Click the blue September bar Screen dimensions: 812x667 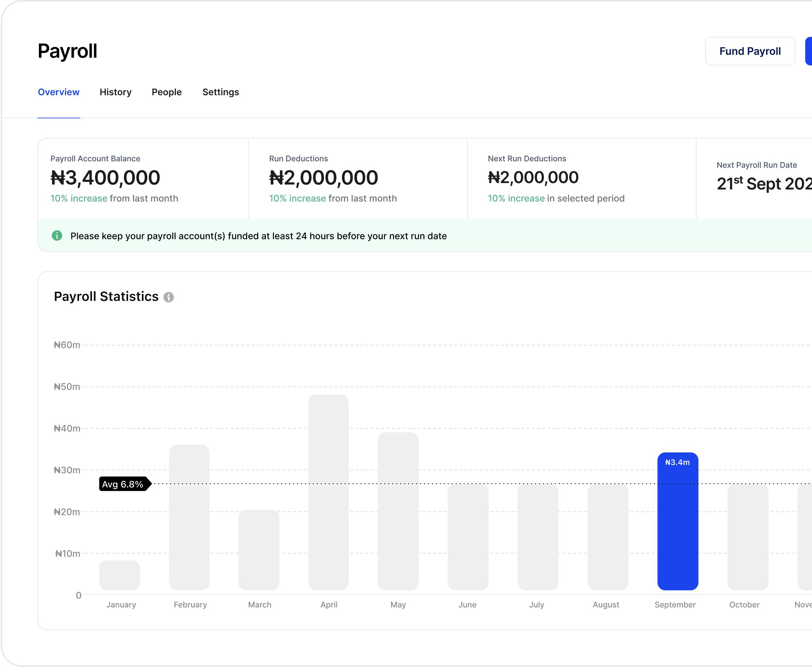(678, 521)
